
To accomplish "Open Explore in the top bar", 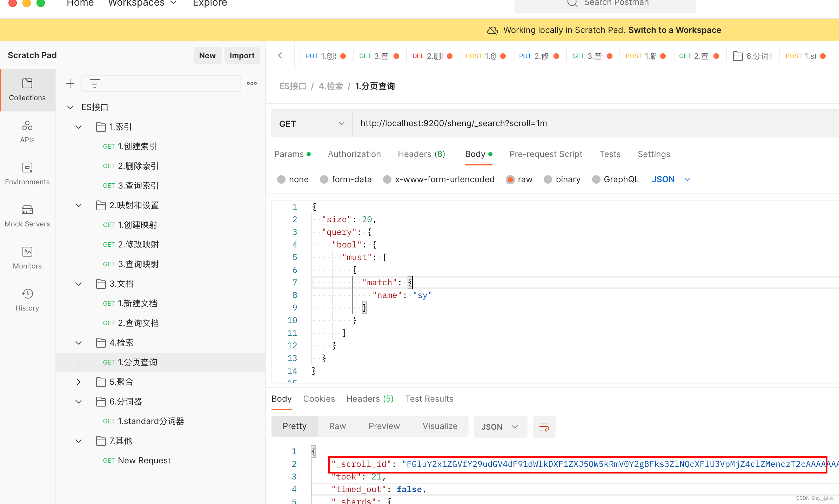I will pos(210,3).
